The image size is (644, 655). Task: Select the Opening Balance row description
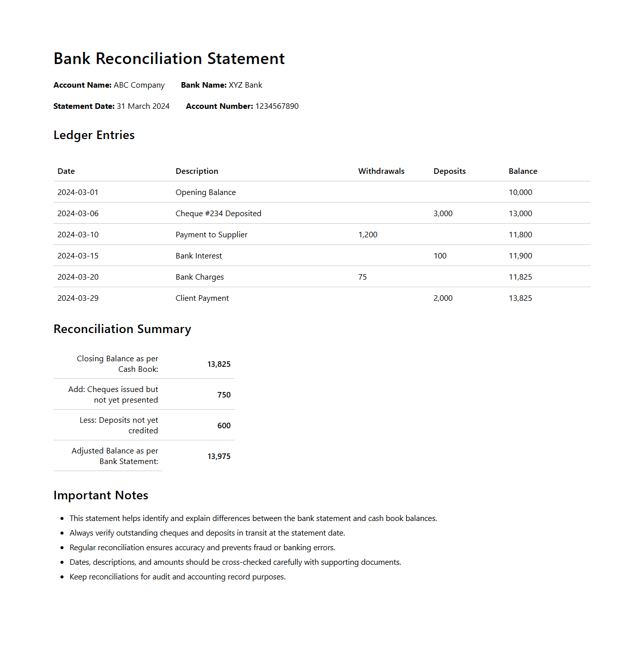(x=206, y=192)
